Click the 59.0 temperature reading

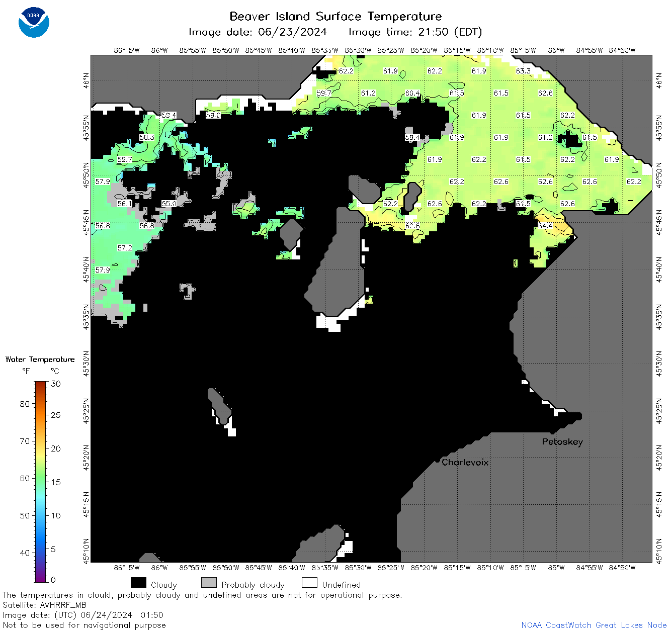[x=213, y=115]
